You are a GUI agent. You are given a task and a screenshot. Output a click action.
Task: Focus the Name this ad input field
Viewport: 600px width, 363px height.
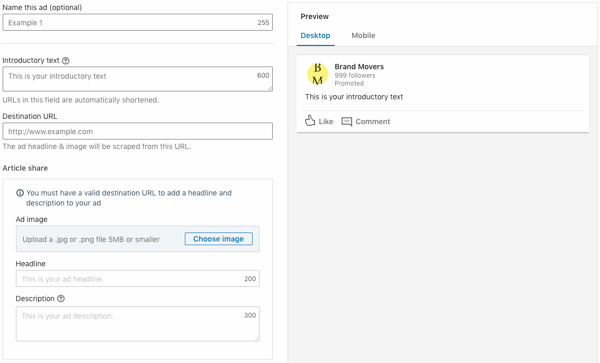138,23
